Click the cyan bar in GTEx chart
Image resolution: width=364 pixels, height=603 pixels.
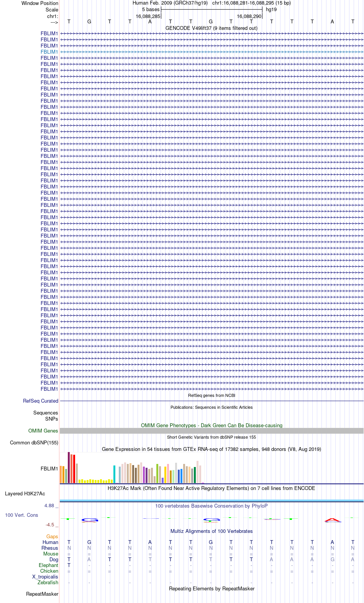[115, 474]
